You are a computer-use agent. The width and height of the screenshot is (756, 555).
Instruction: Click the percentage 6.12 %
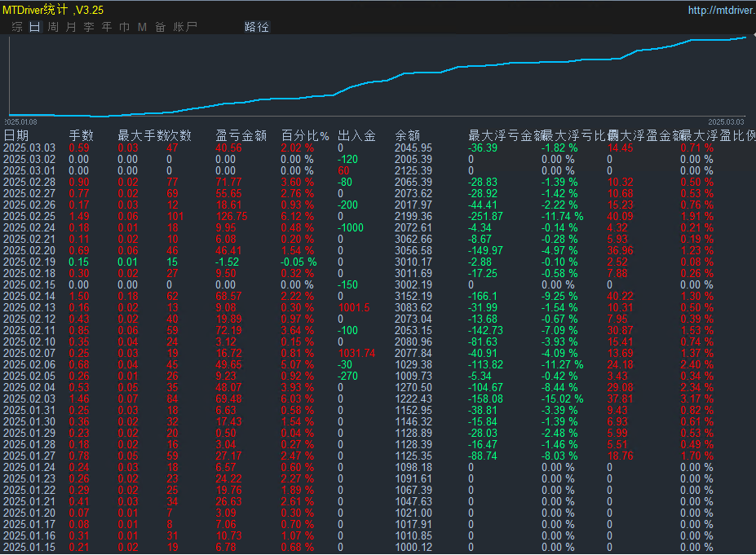298,216
